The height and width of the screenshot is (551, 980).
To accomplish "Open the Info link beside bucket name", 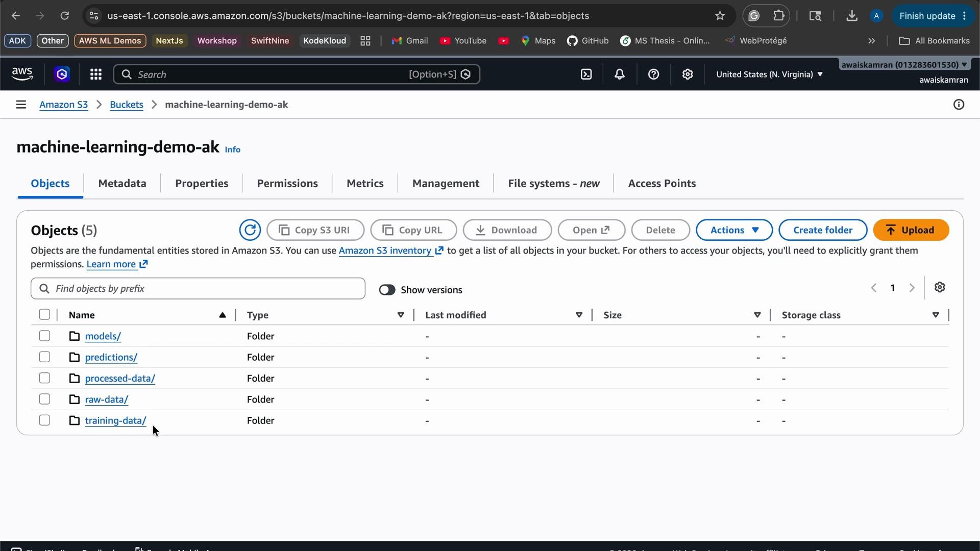I will click(x=232, y=149).
